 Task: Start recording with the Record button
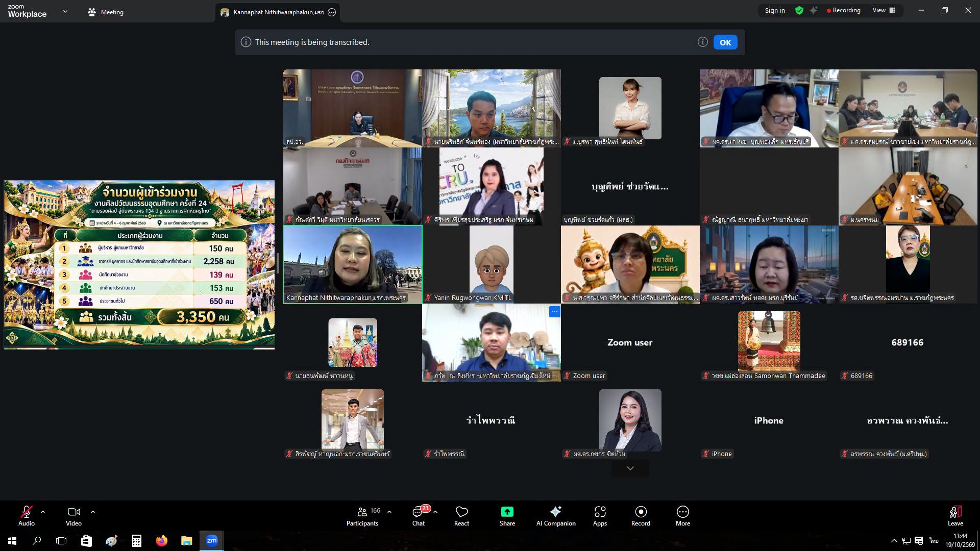point(641,515)
